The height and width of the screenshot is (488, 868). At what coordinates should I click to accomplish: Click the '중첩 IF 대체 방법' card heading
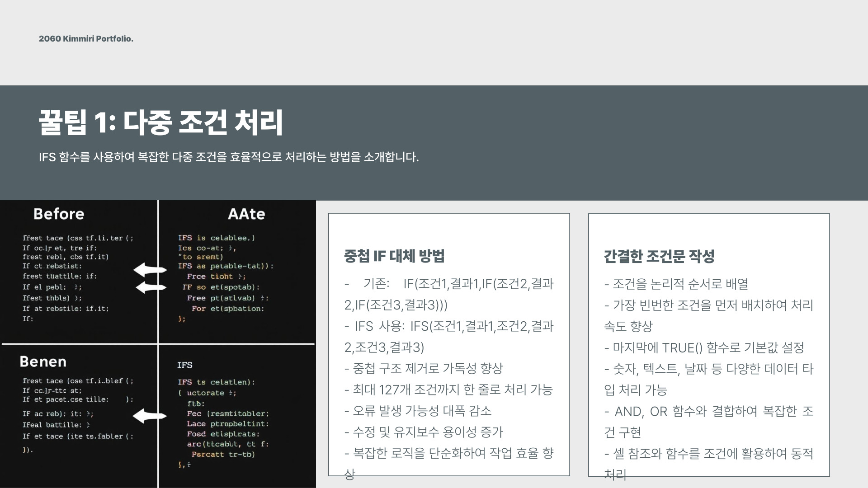394,256
